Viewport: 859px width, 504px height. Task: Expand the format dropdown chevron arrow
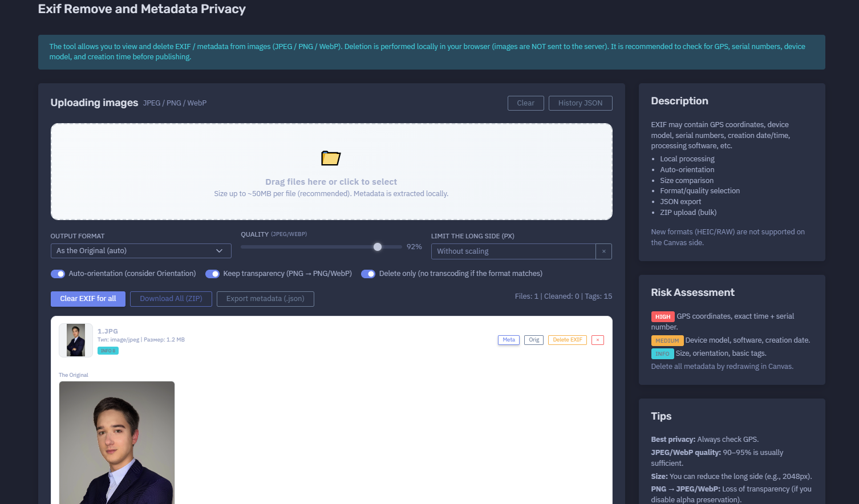(x=219, y=251)
